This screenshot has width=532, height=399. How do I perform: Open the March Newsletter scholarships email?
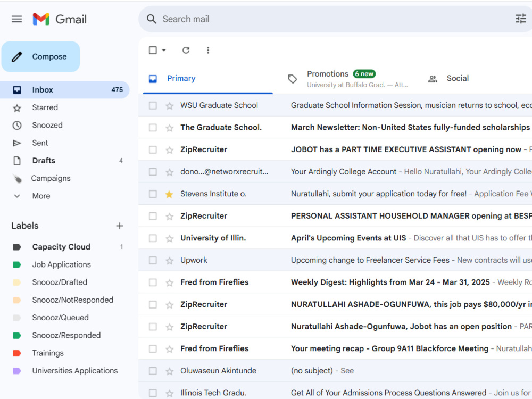[x=335, y=128]
